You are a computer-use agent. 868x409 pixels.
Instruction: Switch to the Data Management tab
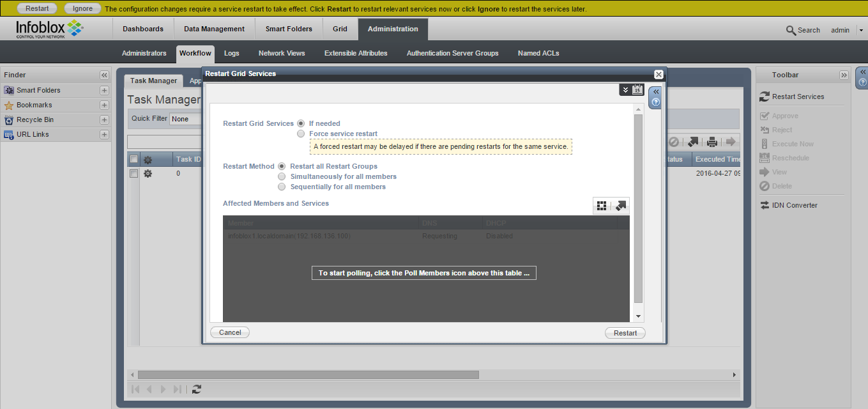(214, 29)
